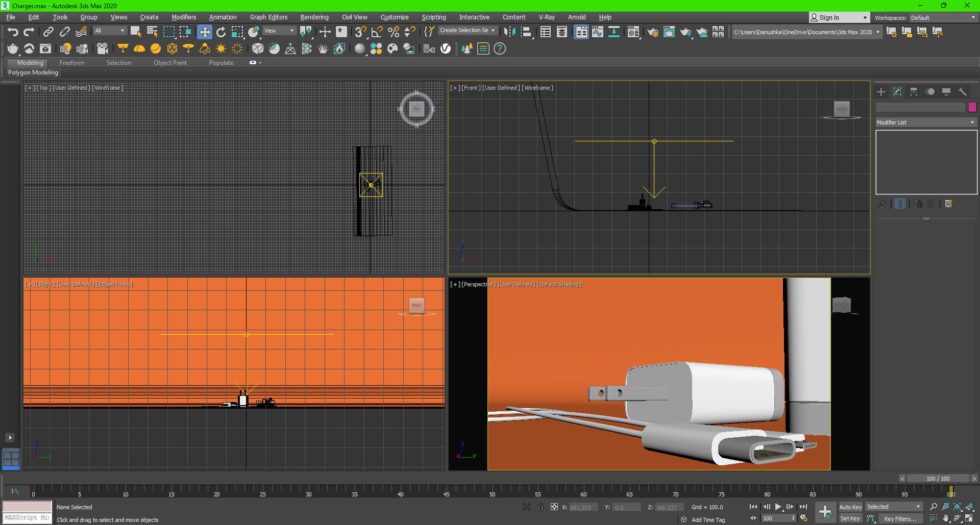Open the Key Filters dialog
This screenshot has height=525, width=980.
[x=900, y=518]
